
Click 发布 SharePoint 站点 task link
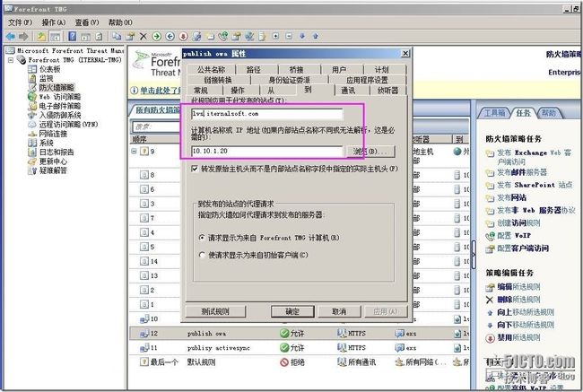[x=535, y=185]
